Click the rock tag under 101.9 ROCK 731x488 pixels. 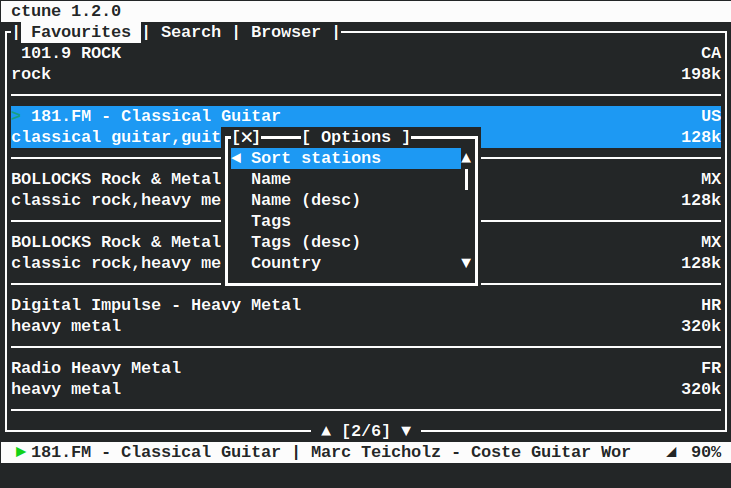click(31, 74)
